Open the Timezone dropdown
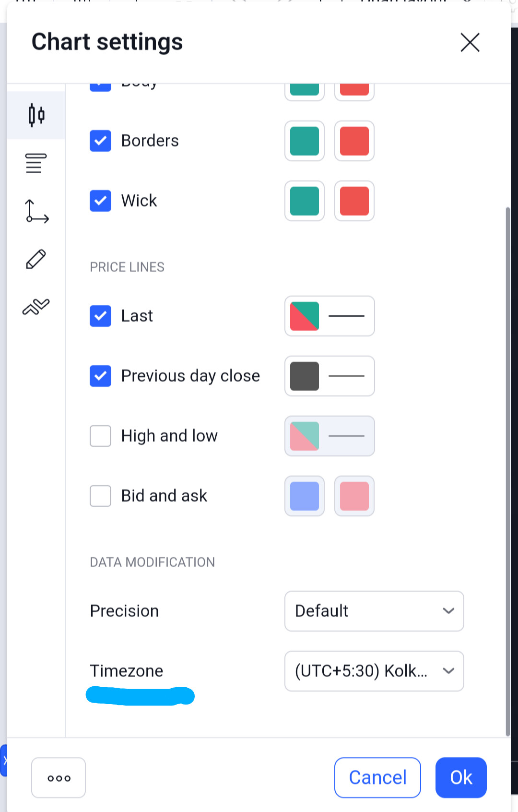This screenshot has height=812, width=518. click(374, 671)
